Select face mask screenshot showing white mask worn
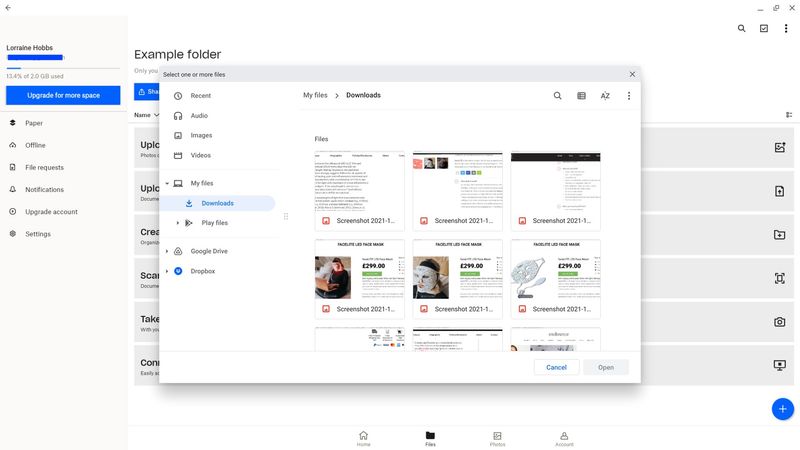 tap(458, 279)
